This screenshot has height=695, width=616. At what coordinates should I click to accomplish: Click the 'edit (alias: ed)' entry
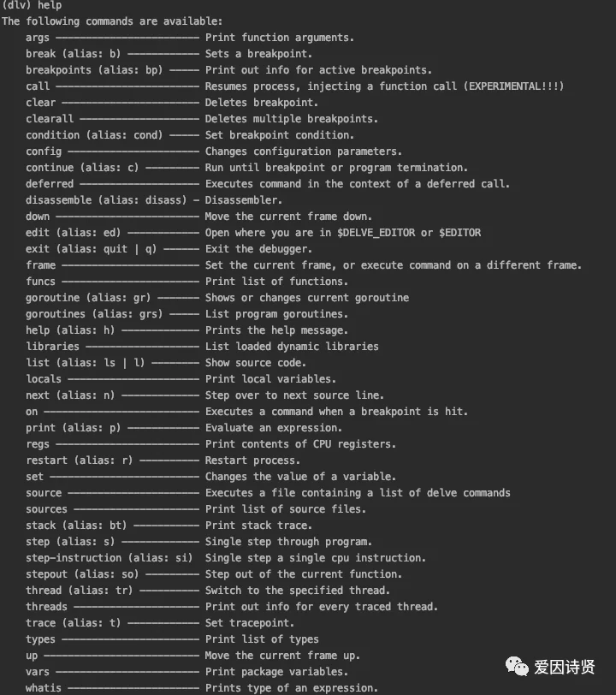pyautogui.click(x=73, y=233)
